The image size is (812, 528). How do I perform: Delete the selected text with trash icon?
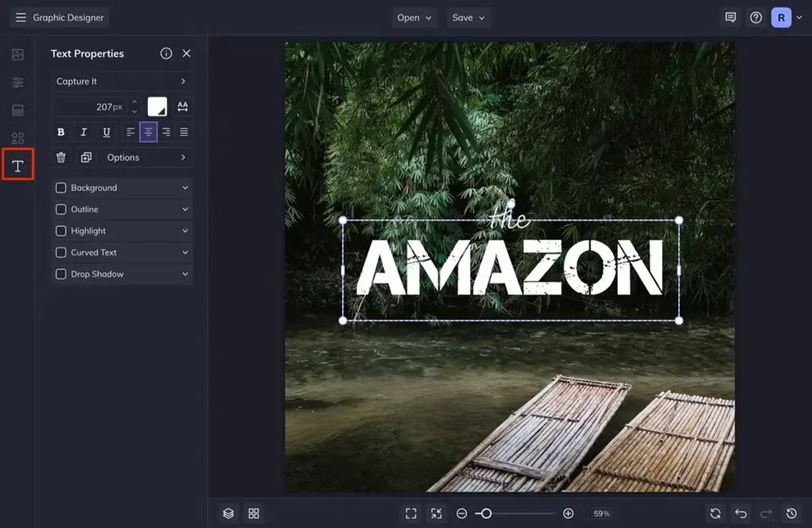(x=61, y=157)
